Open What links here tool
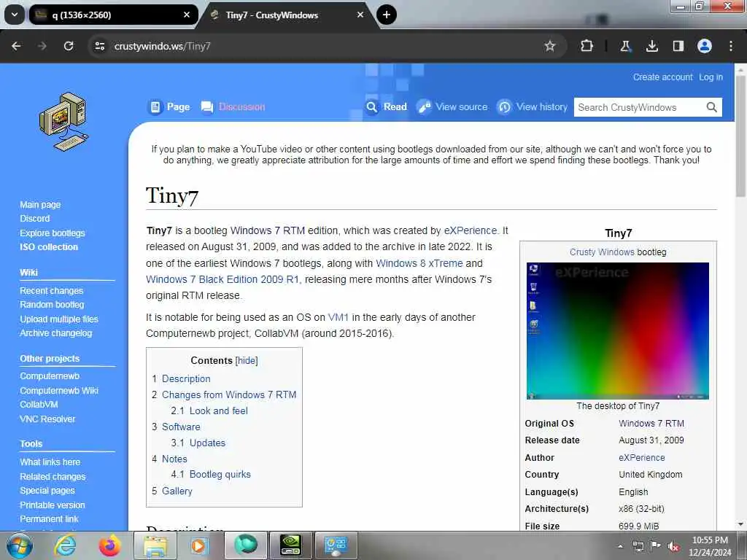This screenshot has width=747, height=560. [50, 462]
